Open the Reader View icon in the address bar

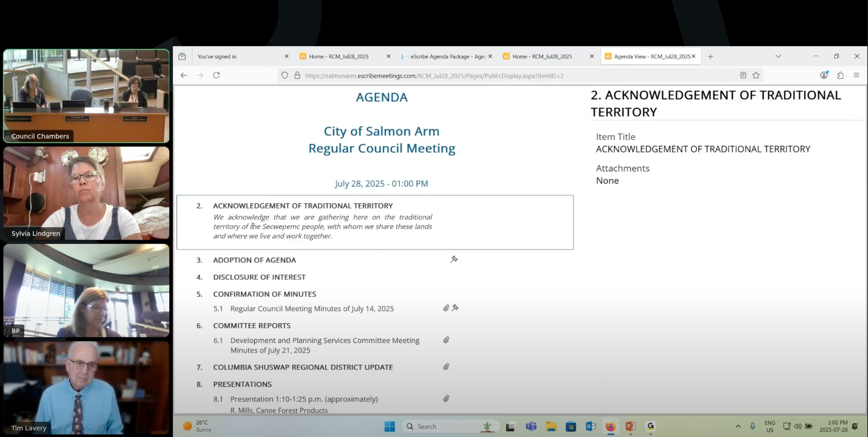(x=743, y=75)
